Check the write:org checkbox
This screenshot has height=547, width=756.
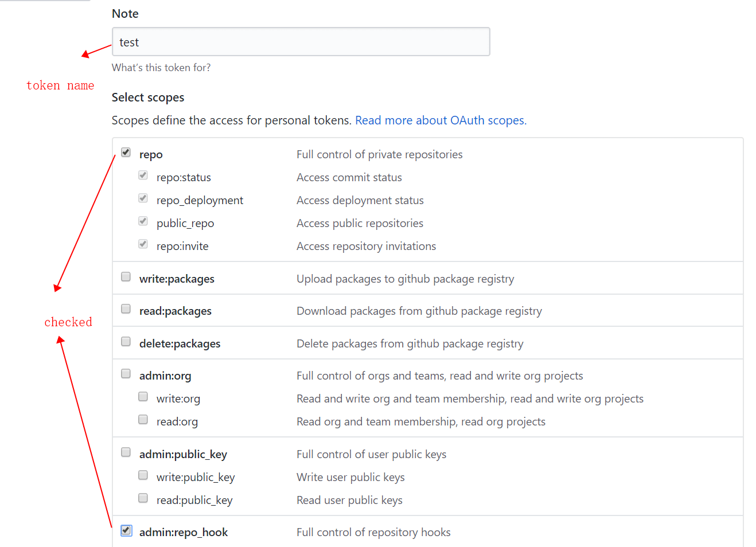pos(143,397)
